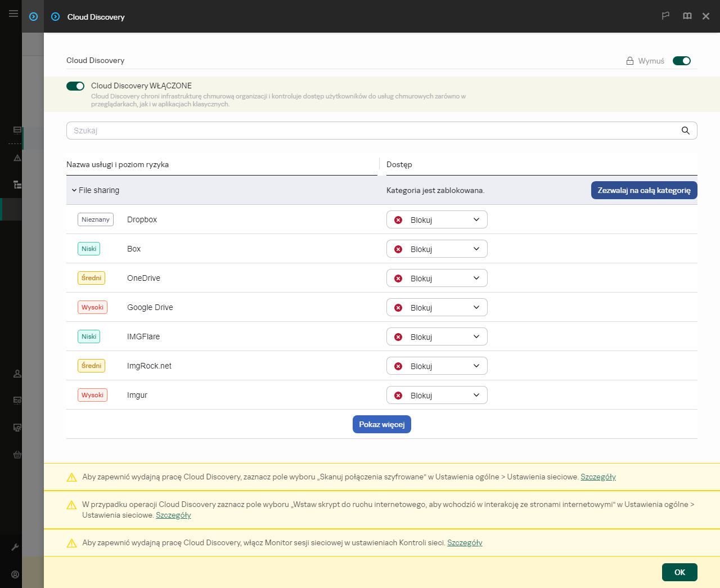The image size is (720, 588).
Task: Open the help manual book icon
Action: 687,16
